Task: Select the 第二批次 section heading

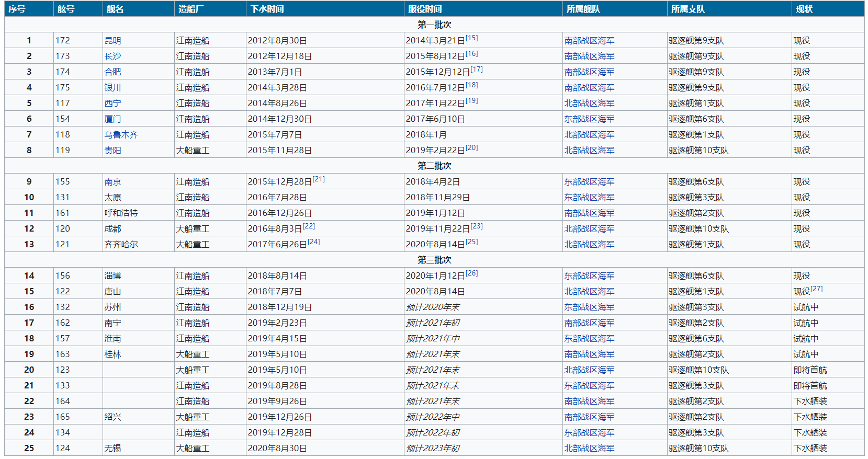Action: click(x=434, y=166)
